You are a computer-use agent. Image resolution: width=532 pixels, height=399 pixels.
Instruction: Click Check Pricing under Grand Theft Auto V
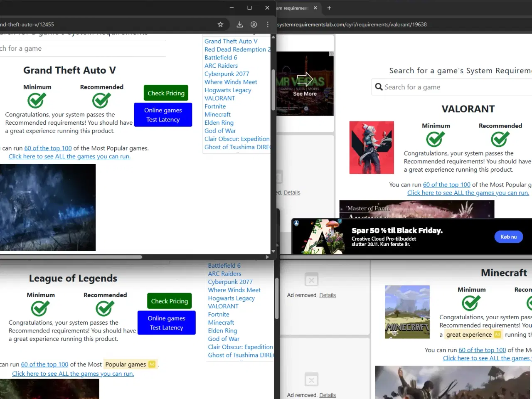166,93
